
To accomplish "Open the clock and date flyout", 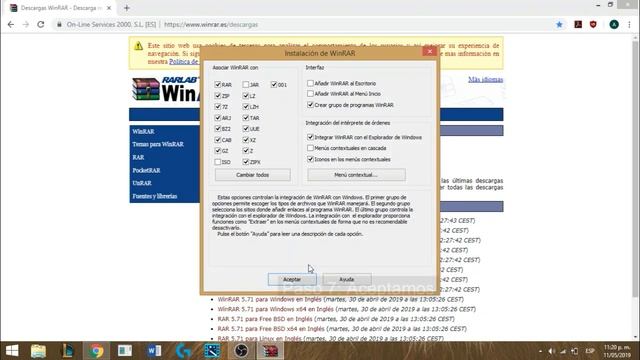I will point(617,351).
